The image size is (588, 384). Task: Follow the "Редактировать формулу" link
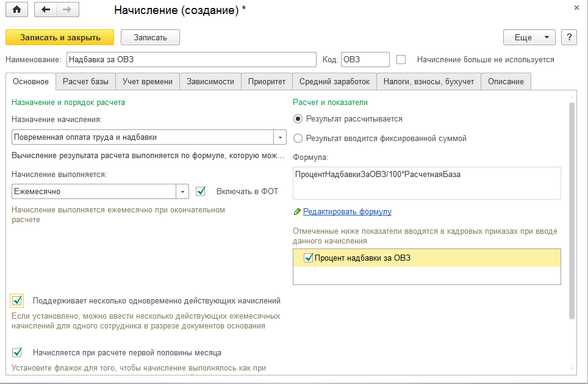(x=347, y=211)
